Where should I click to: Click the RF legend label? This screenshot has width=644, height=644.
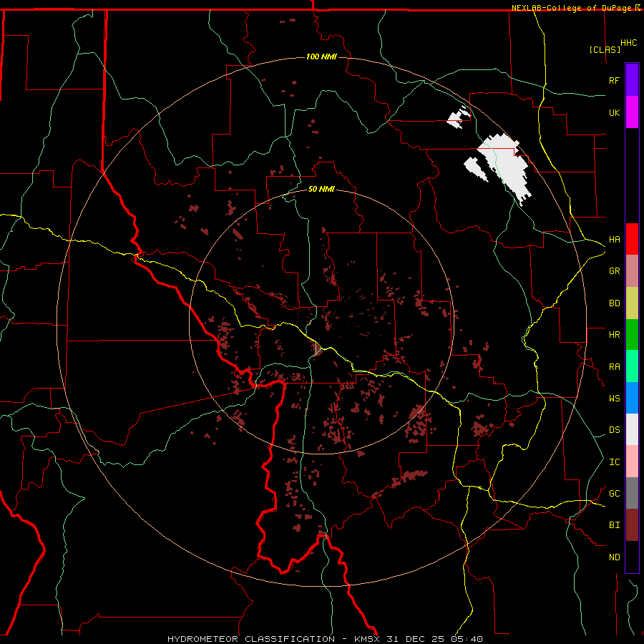click(x=614, y=80)
